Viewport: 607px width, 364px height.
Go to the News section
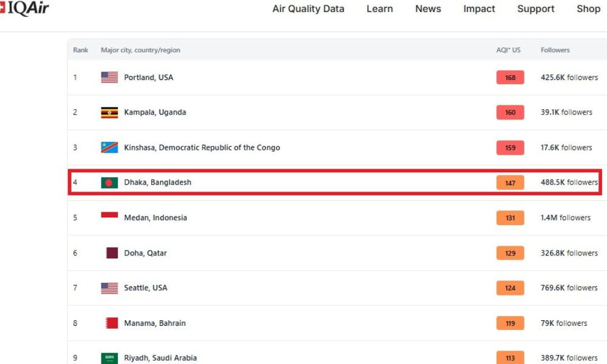pyautogui.click(x=428, y=9)
